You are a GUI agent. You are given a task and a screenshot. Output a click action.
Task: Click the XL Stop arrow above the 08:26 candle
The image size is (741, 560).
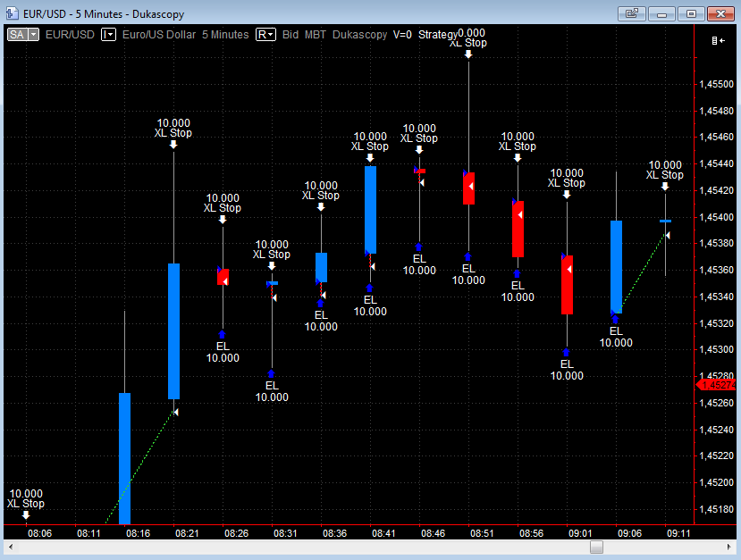coord(223,220)
